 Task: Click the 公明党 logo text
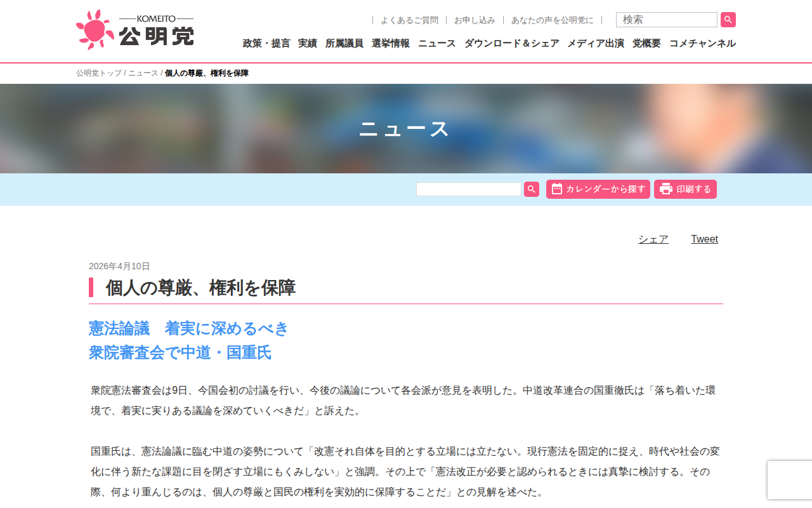pyautogui.click(x=156, y=36)
